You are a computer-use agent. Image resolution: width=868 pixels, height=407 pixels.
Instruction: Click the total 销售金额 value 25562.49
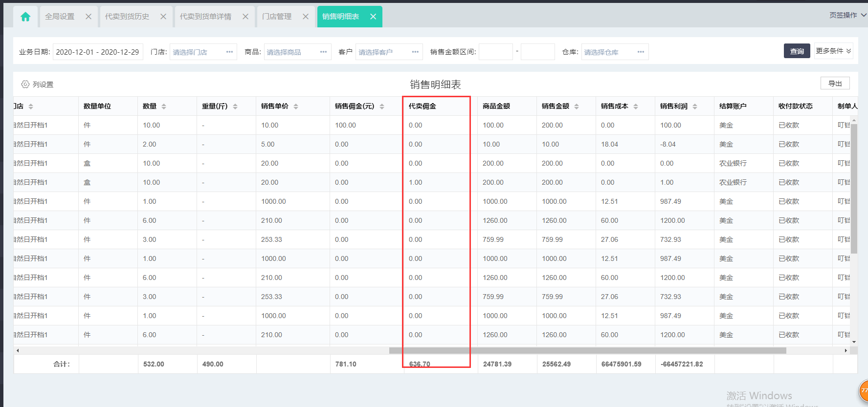point(556,364)
